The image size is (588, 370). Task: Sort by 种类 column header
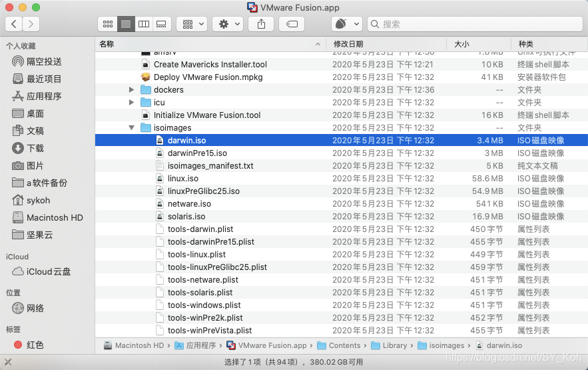point(549,44)
